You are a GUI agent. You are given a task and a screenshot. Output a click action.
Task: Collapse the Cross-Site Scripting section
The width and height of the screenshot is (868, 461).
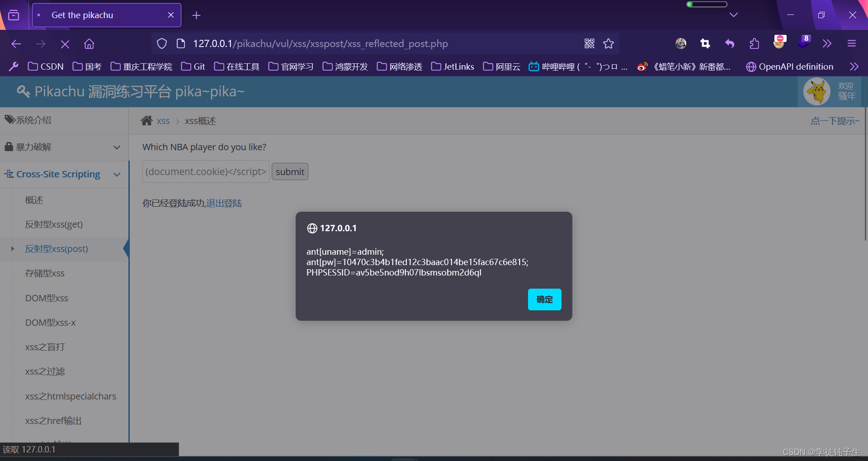[64, 174]
